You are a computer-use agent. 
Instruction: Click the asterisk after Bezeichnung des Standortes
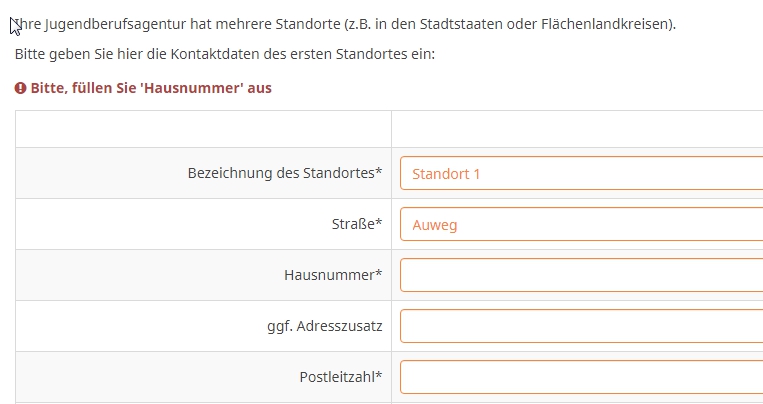pos(379,171)
